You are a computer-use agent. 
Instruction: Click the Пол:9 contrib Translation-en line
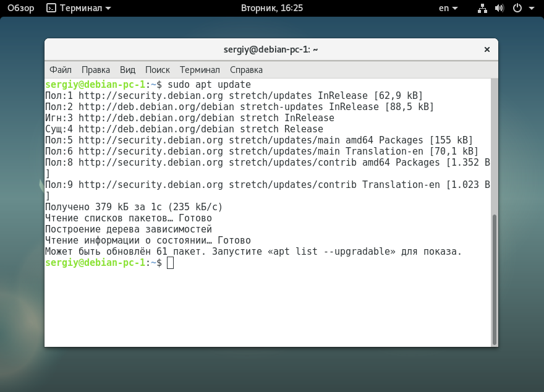(x=268, y=190)
